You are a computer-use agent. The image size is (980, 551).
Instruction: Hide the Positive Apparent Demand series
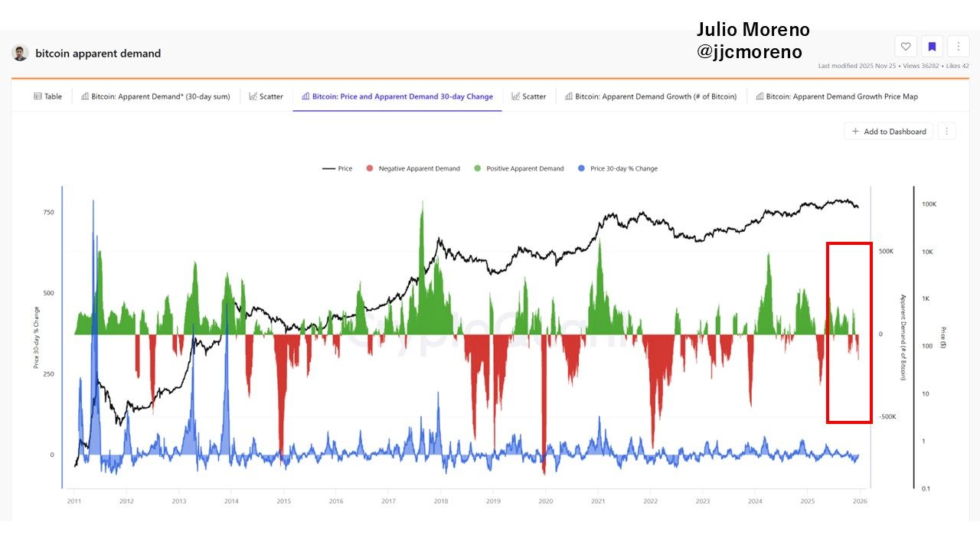pyautogui.click(x=519, y=168)
